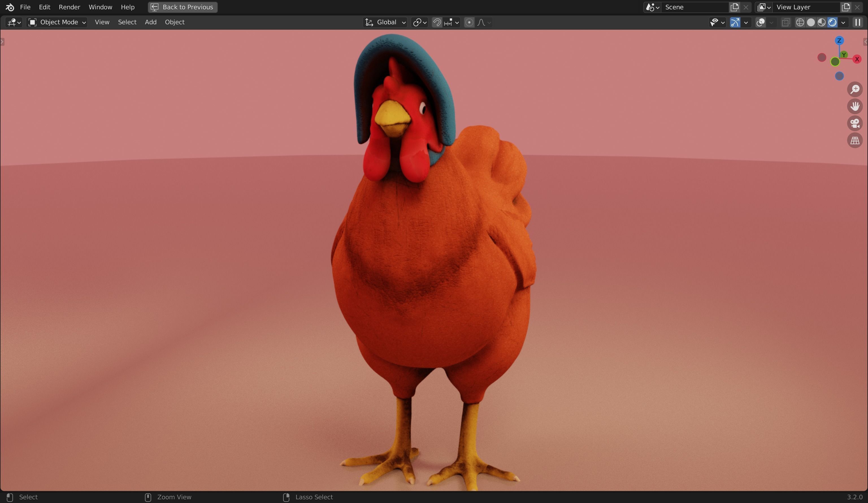Screen dimensions: 868x503
Task: Click the 3.2.0 version in status bar
Action: pyautogui.click(x=854, y=497)
